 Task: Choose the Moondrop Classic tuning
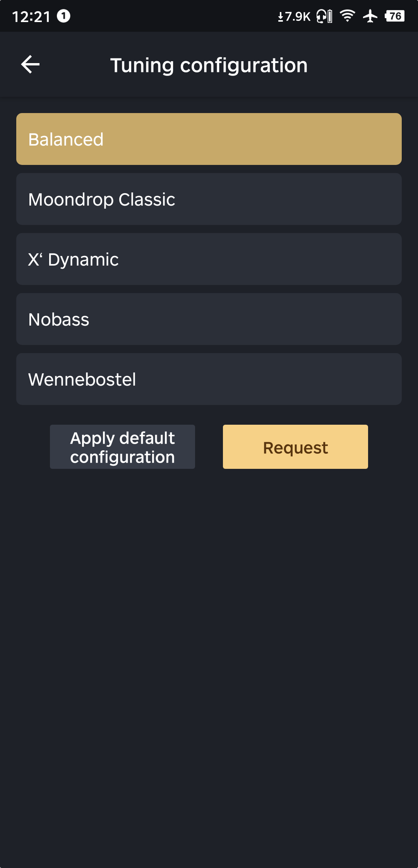(x=209, y=199)
